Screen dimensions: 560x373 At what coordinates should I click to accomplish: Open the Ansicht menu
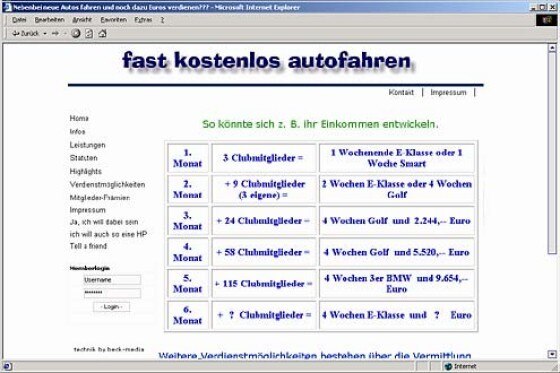pos(82,20)
